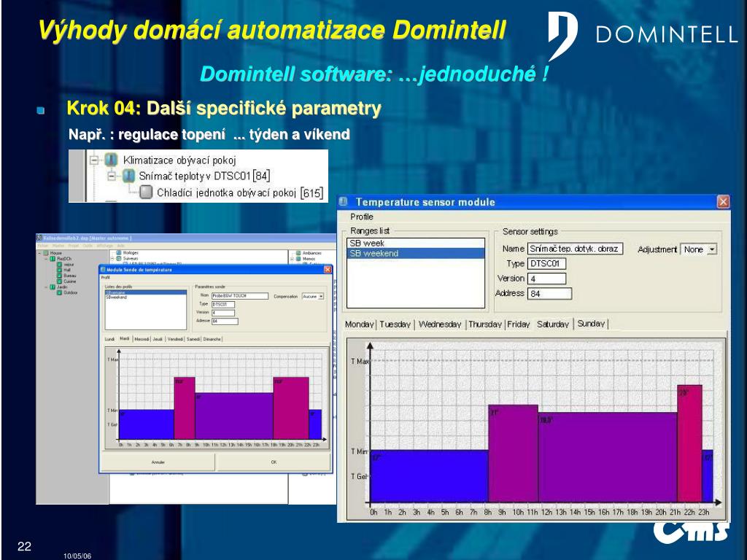Click the blue overnight temperature block in weekend chart
The height and width of the screenshot is (560, 747).
429,476
